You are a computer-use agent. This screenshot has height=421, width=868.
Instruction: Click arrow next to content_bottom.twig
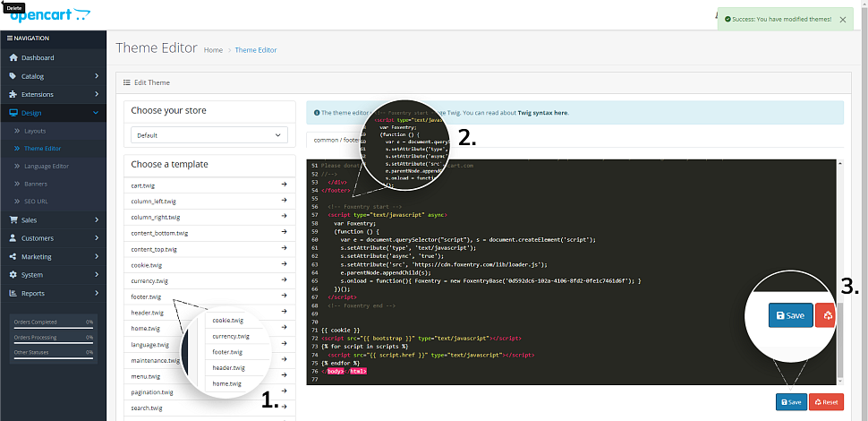[284, 232]
